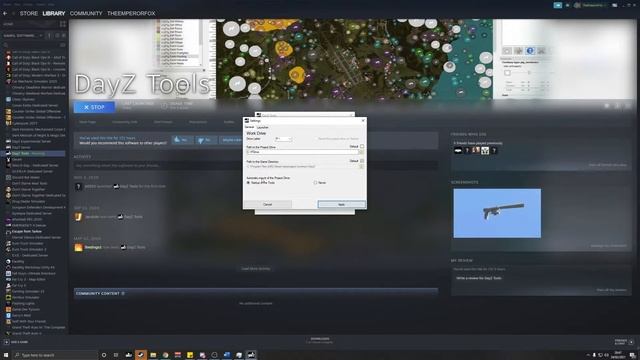Open File Explorer on the taskbar

(153, 355)
